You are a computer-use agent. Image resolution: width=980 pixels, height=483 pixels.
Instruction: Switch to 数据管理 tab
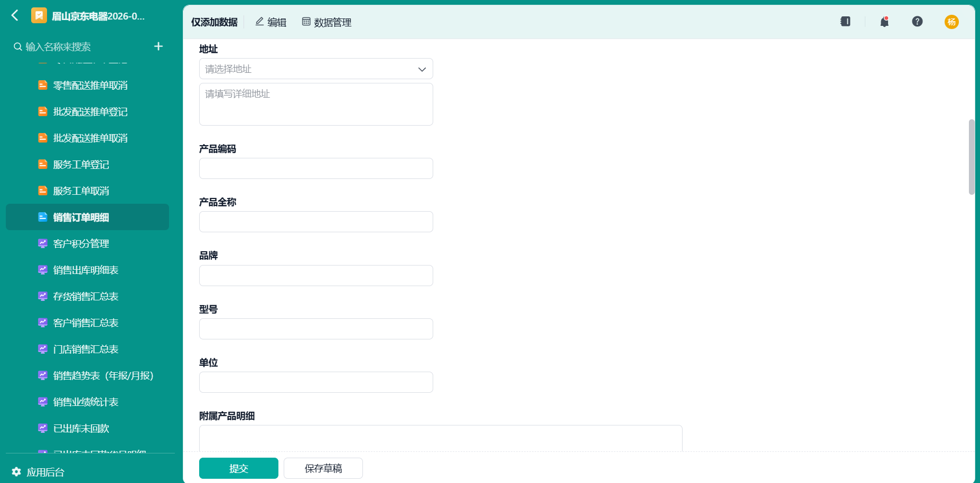coord(326,22)
